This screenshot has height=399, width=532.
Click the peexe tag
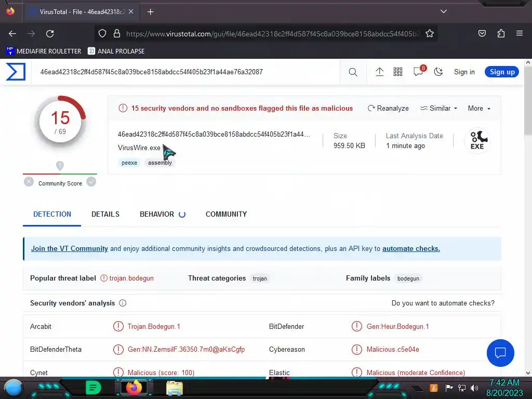coord(129,163)
